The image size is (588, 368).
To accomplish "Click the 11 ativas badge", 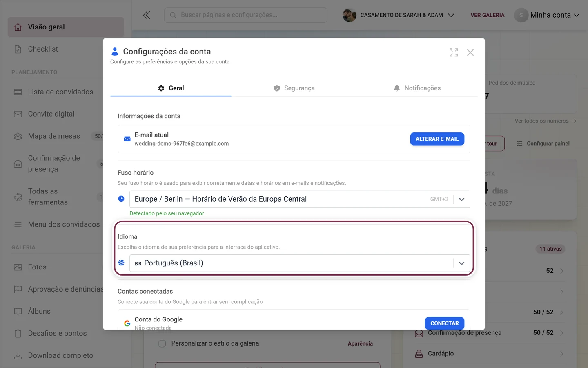I will click(x=550, y=249).
